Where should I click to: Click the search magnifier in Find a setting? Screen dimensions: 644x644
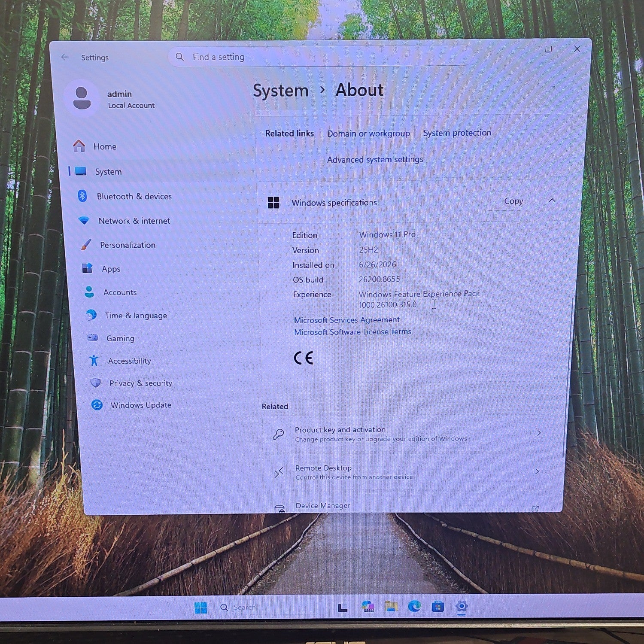click(180, 57)
